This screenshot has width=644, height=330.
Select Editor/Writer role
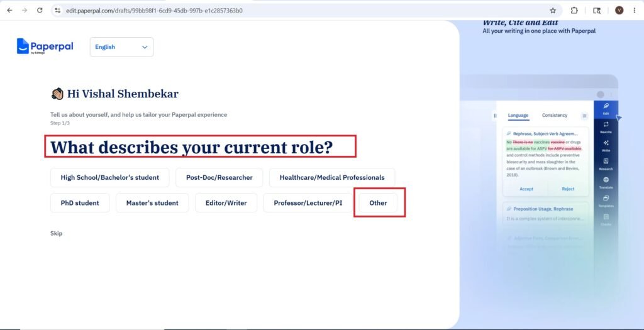[x=226, y=203]
